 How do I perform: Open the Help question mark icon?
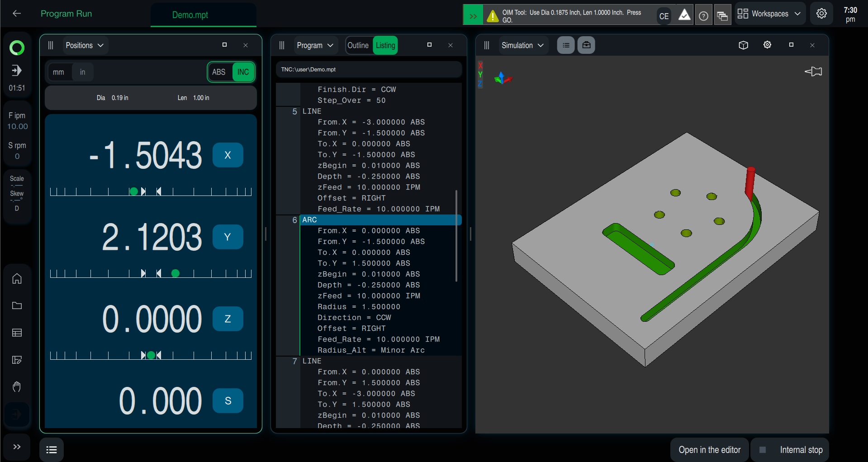pyautogui.click(x=703, y=16)
